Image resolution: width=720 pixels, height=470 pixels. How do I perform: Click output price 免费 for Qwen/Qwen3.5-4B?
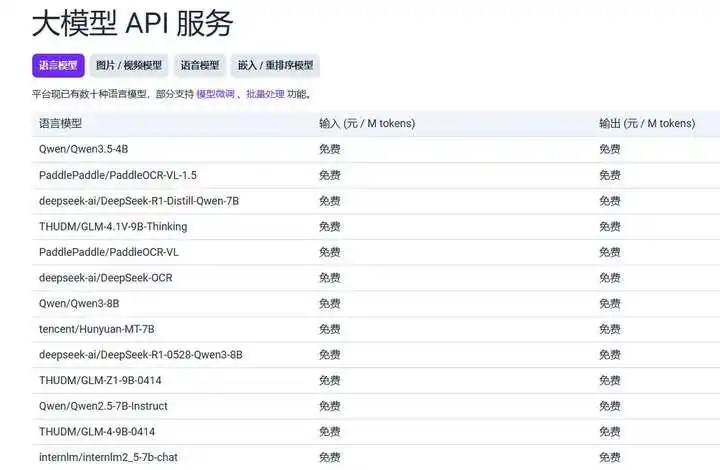[x=610, y=149]
